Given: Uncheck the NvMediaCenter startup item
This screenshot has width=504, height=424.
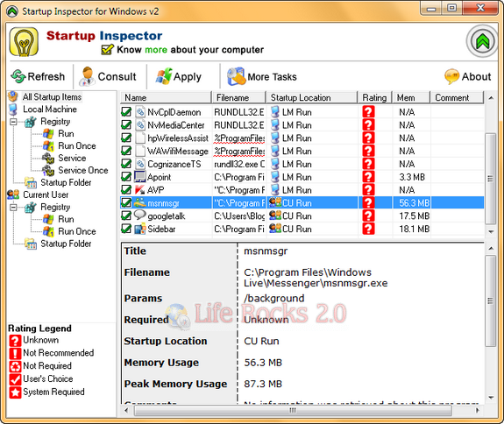Looking at the screenshot, I should coord(126,124).
